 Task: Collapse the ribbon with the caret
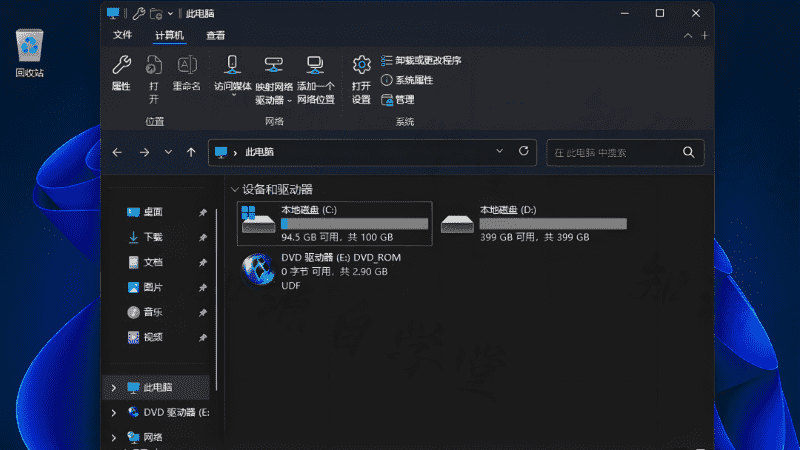[x=688, y=36]
